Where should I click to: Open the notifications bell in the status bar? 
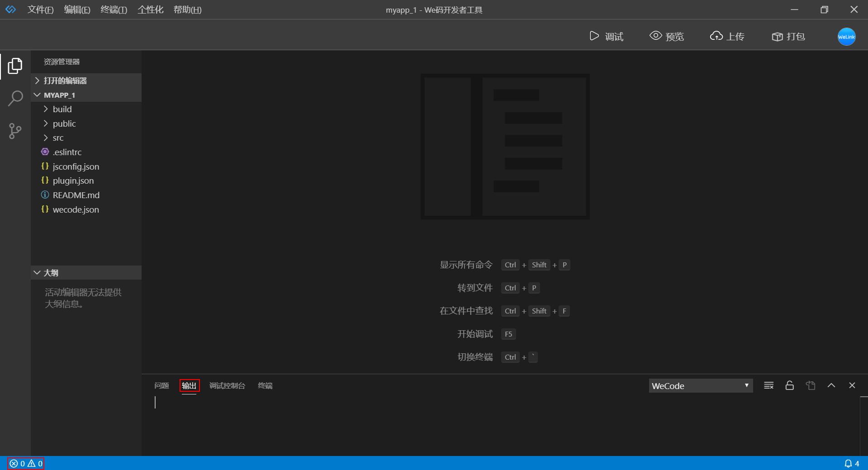coord(849,463)
